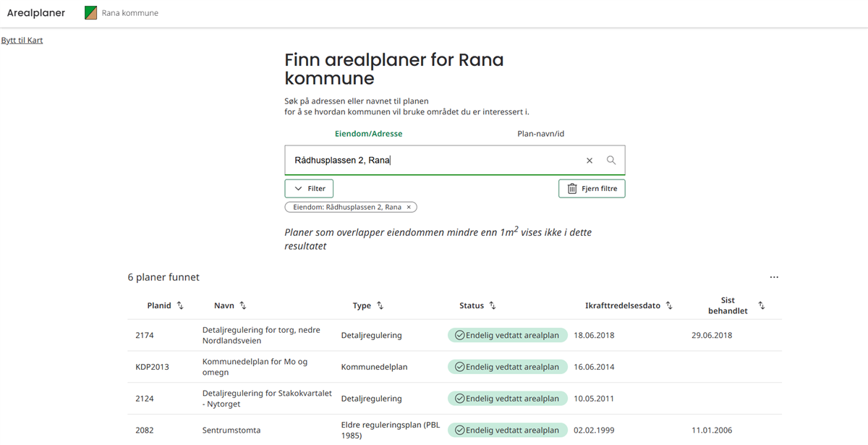Sort table by Navn column arrows
Image resolution: width=868 pixels, height=445 pixels.
coord(243,306)
